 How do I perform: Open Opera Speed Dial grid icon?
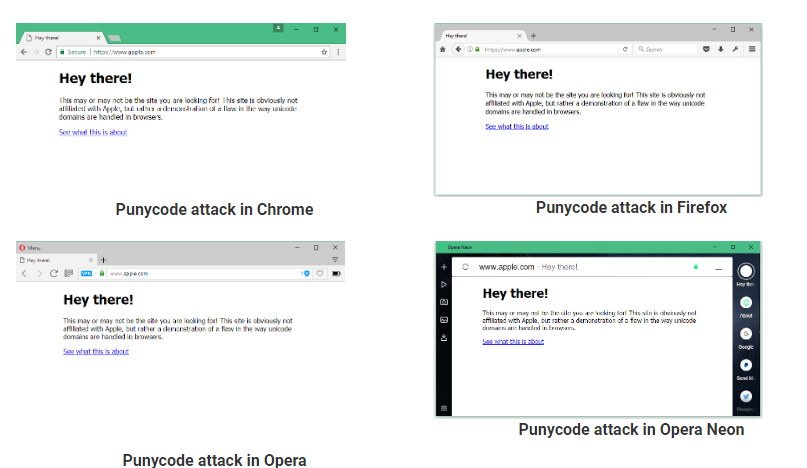tap(68, 273)
